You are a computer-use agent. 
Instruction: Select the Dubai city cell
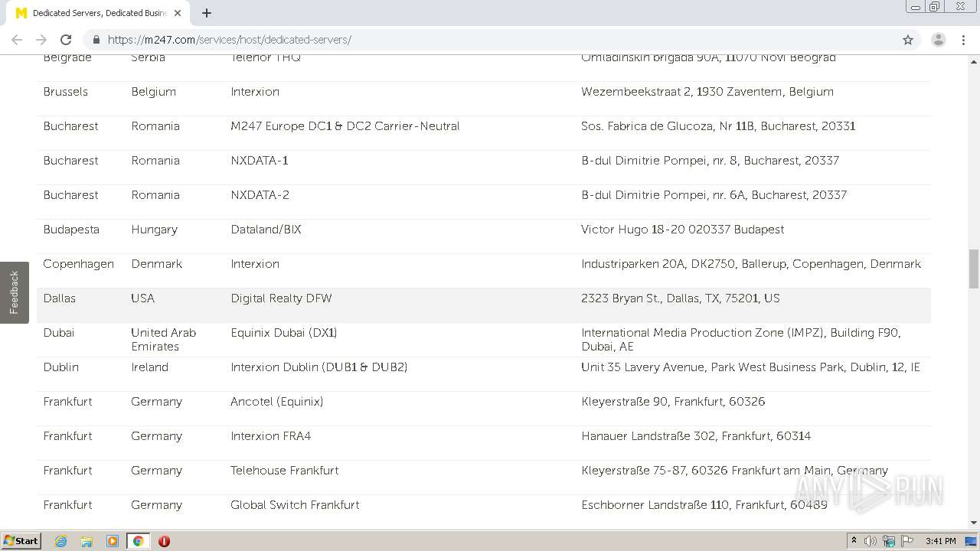(59, 333)
